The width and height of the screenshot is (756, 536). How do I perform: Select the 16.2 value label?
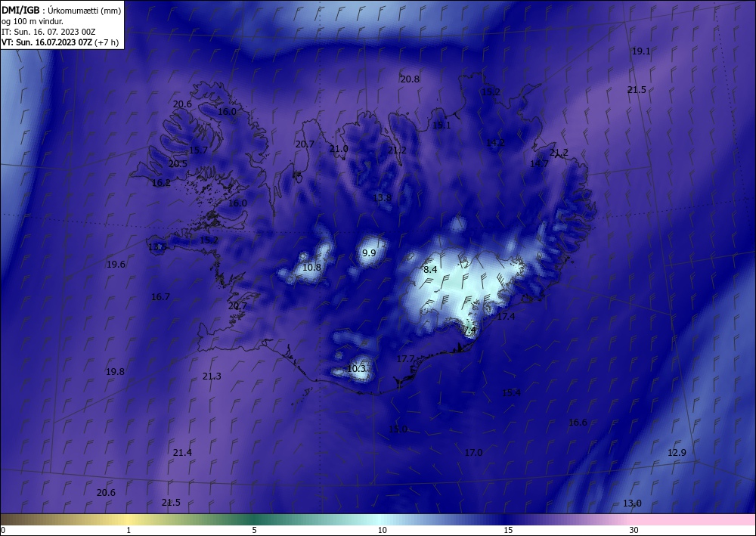click(x=161, y=183)
